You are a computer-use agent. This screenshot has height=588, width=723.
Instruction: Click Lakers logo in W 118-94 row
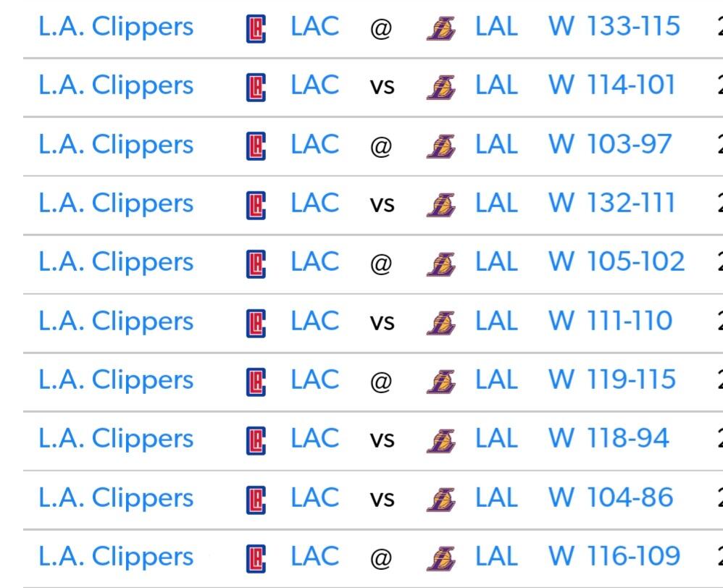[441, 440]
